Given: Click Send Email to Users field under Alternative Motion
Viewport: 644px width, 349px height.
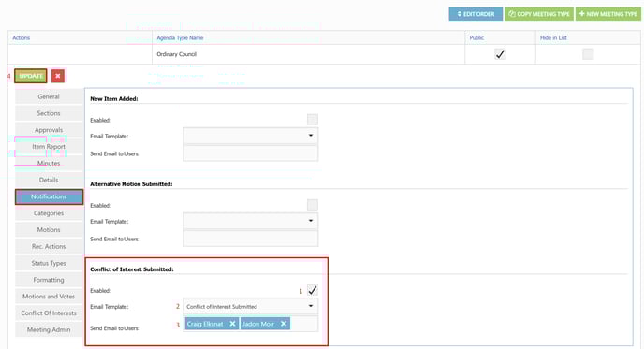Looking at the screenshot, I should point(251,239).
